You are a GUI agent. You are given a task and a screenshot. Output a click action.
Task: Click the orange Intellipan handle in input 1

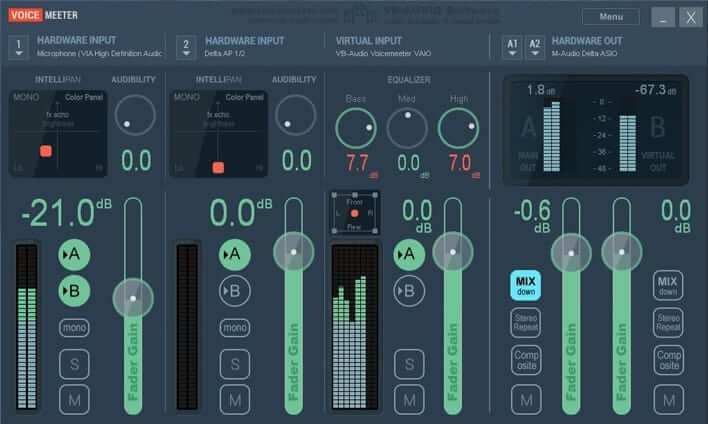46,151
